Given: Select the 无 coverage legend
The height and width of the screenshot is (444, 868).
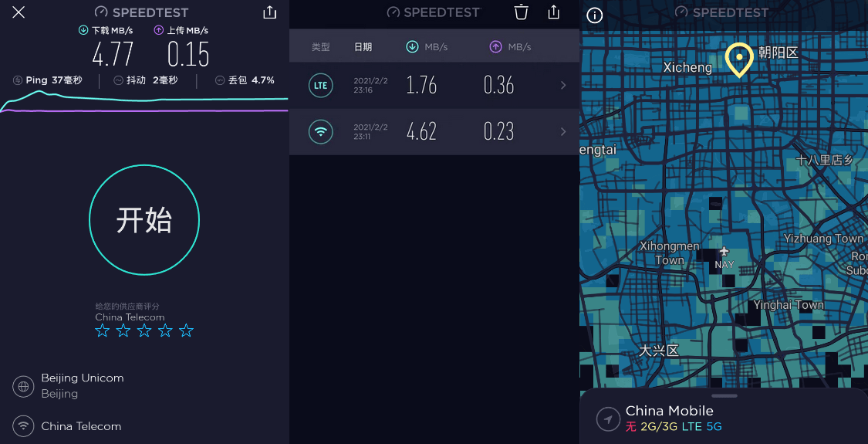Looking at the screenshot, I should pos(631,427).
